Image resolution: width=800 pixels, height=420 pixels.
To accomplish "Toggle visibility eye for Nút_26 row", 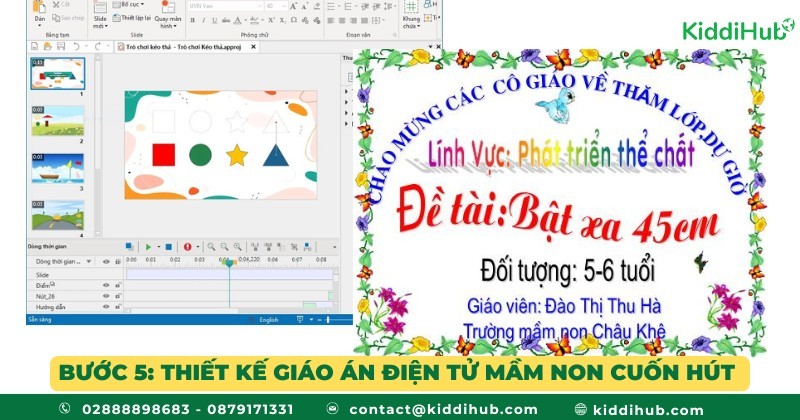I will click(x=106, y=296).
